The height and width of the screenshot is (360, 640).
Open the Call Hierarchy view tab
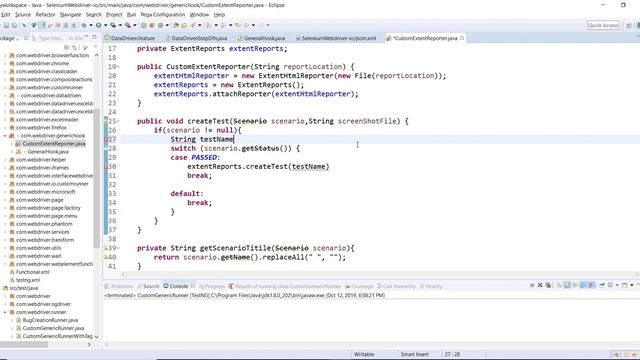click(x=396, y=286)
